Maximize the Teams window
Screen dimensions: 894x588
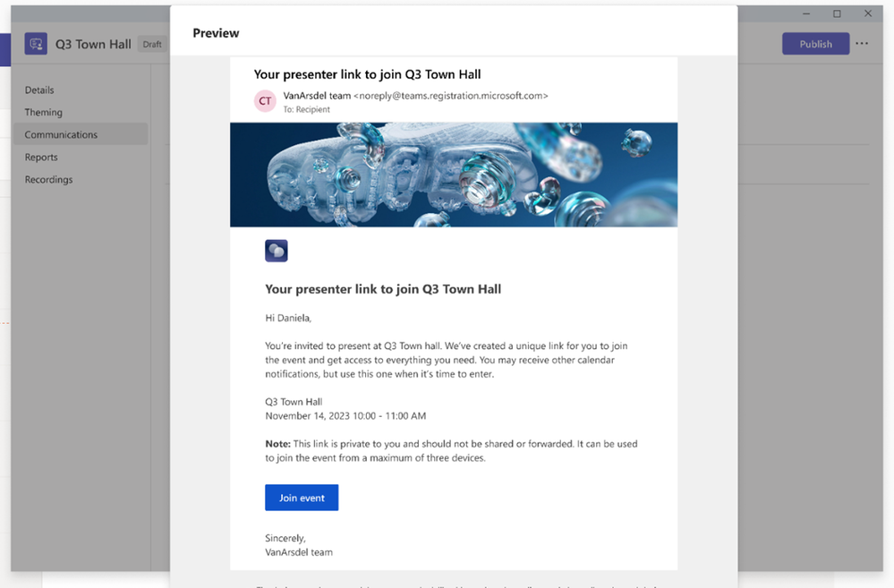tap(837, 13)
